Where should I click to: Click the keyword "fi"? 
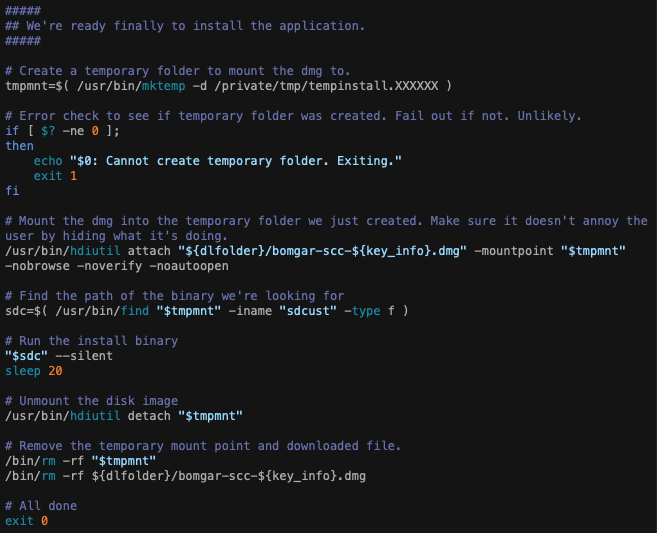click(x=12, y=191)
